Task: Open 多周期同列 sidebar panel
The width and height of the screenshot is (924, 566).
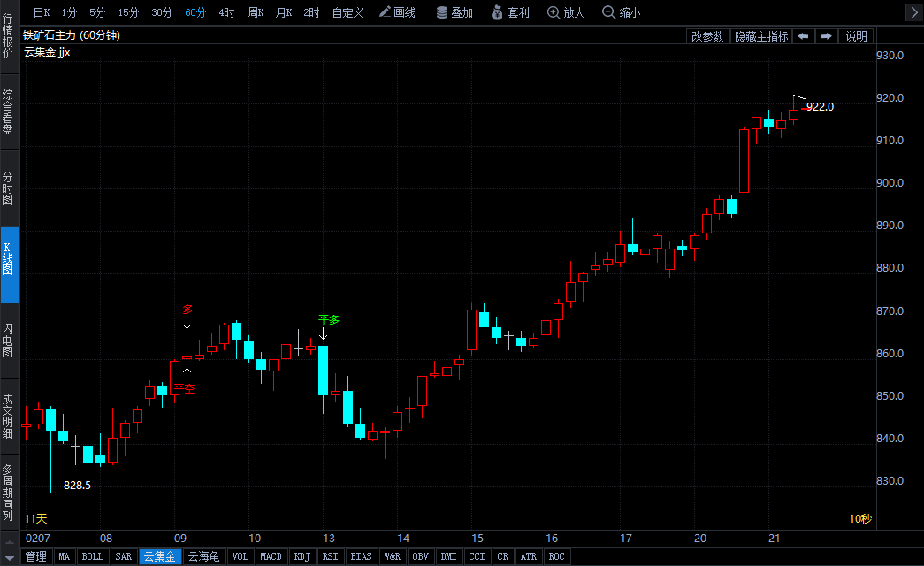Action: 8,493
